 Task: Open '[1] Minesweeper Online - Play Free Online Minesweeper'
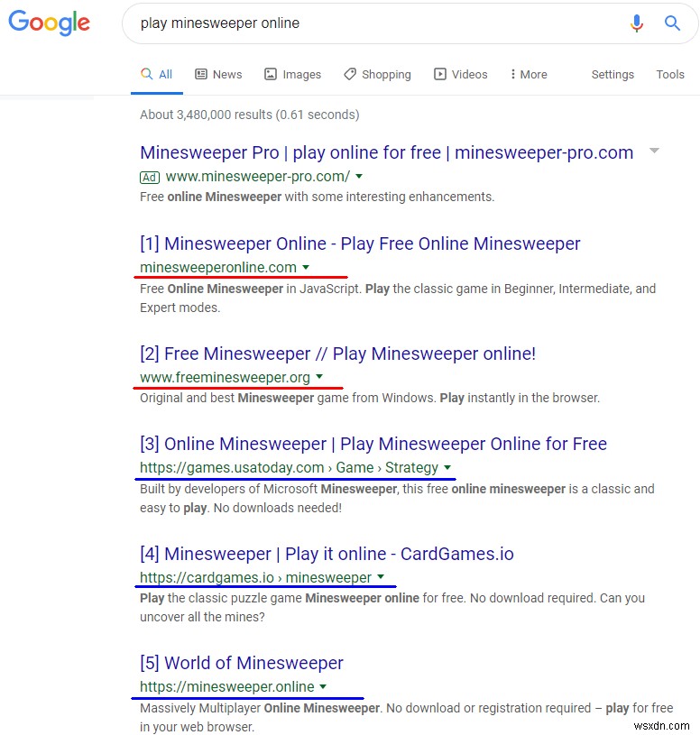coord(360,243)
